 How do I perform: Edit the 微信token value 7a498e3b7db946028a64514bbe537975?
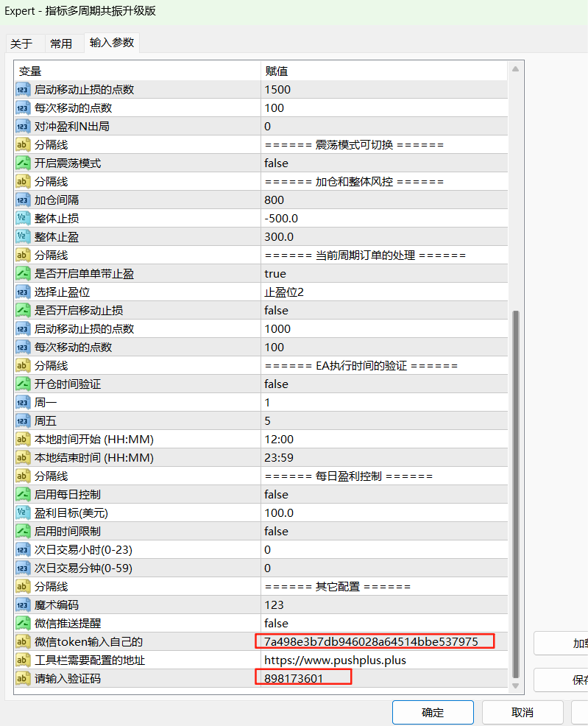(x=384, y=642)
